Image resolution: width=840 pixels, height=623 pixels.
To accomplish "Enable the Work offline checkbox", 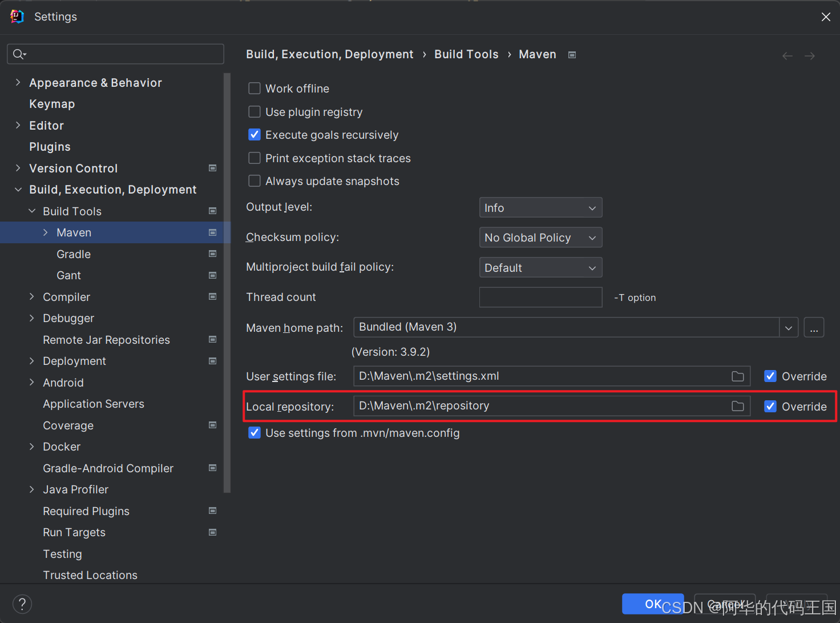I will (255, 89).
